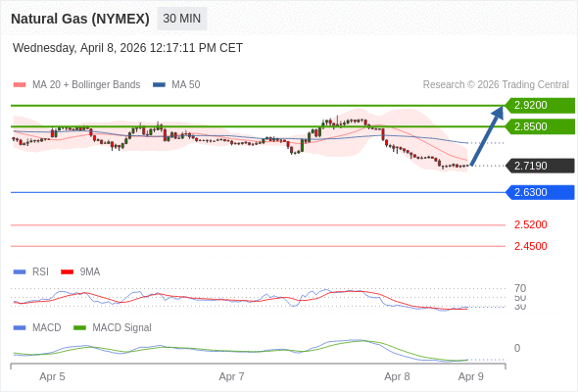Click the Apr 9 date axis label
Screen dimensions: 578x392
click(x=471, y=377)
